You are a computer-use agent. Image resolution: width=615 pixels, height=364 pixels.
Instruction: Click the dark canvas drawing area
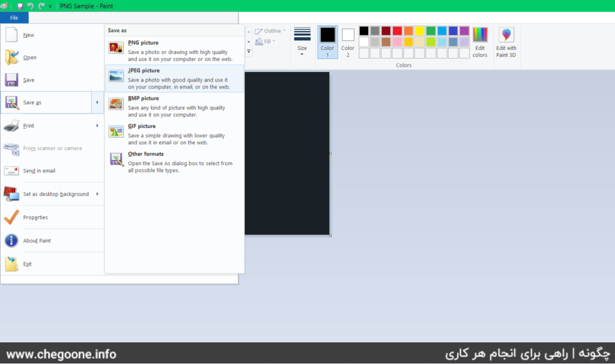pyautogui.click(x=287, y=153)
